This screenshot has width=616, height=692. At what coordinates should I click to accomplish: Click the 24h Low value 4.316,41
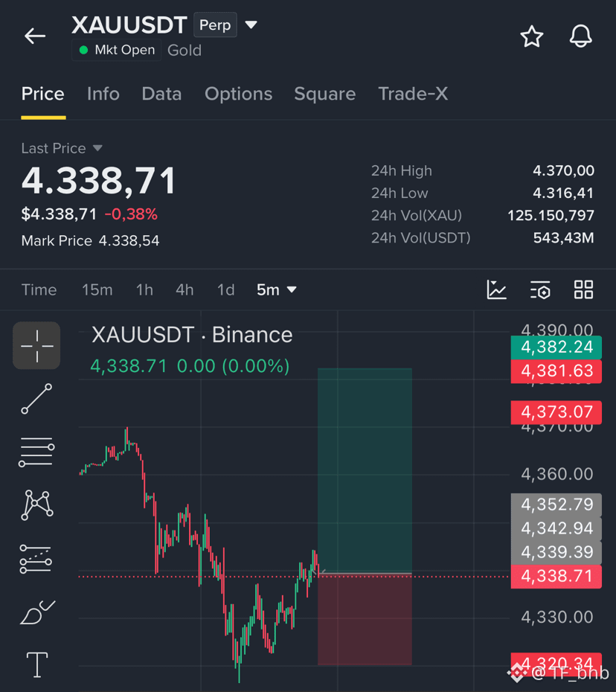tap(563, 193)
